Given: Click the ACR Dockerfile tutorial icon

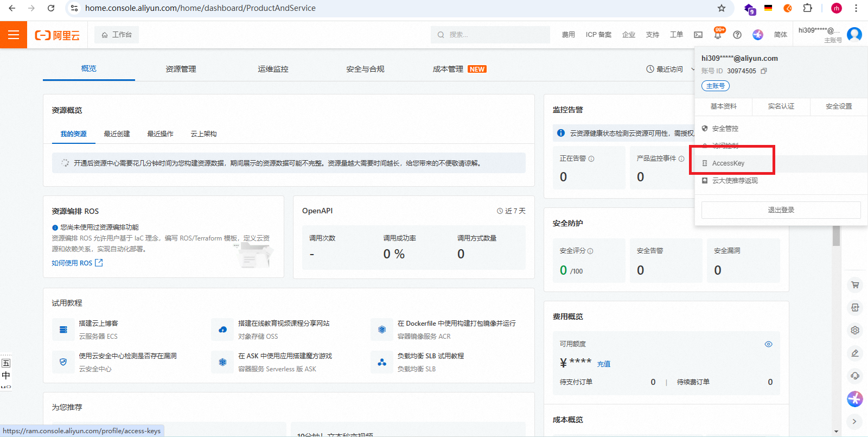Looking at the screenshot, I should pos(382,330).
